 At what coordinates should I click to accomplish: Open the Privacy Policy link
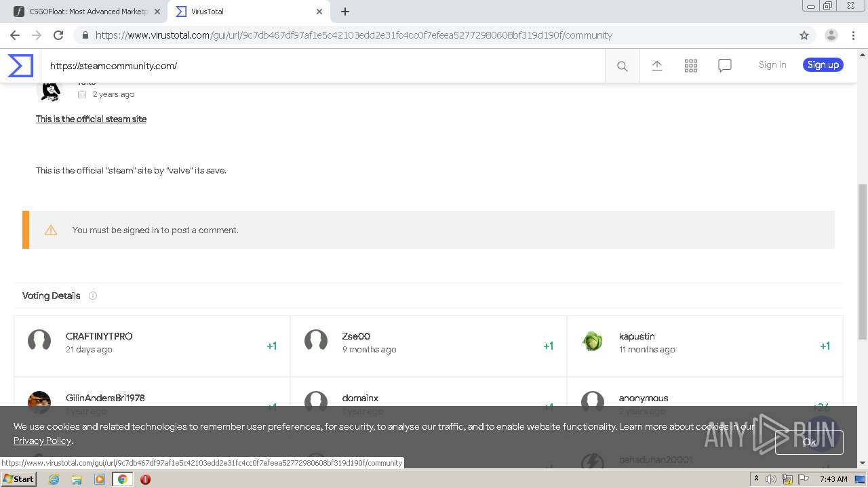click(x=42, y=441)
